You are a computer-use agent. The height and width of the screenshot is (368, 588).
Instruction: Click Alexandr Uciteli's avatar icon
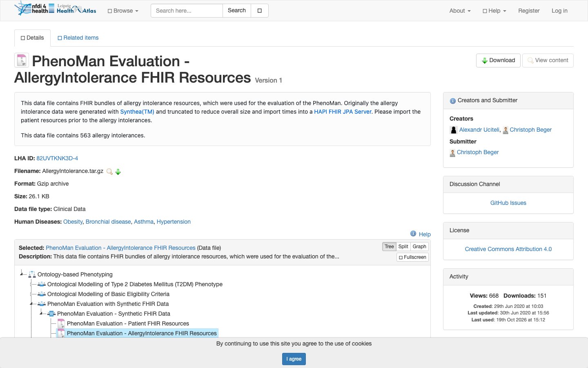click(x=453, y=130)
